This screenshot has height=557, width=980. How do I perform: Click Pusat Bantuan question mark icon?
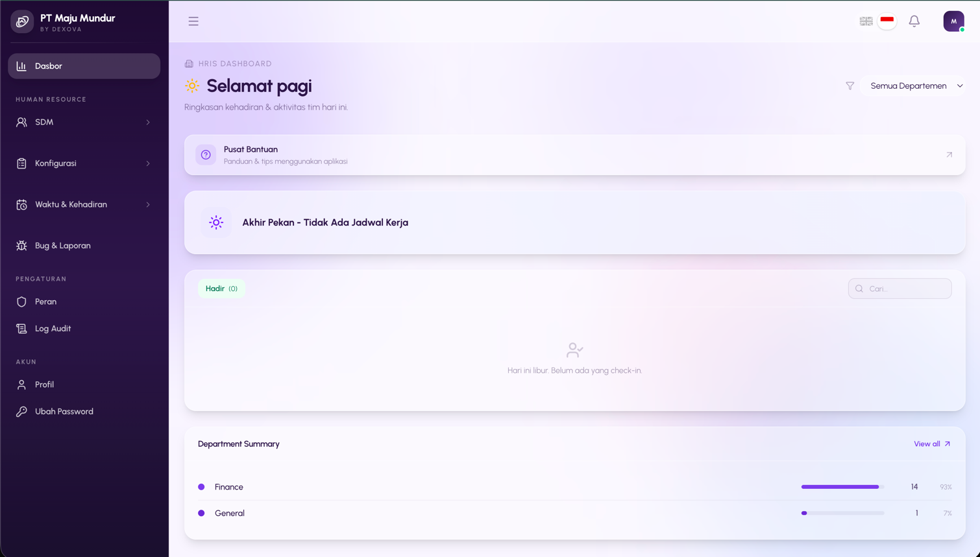206,155
